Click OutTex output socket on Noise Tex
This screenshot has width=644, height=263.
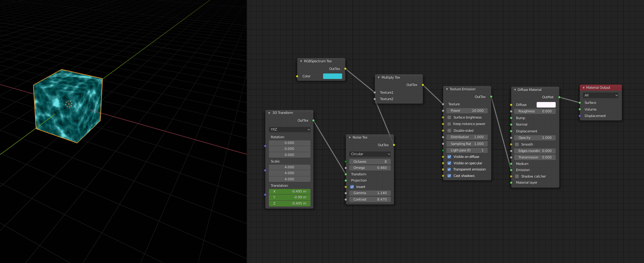[394, 145]
